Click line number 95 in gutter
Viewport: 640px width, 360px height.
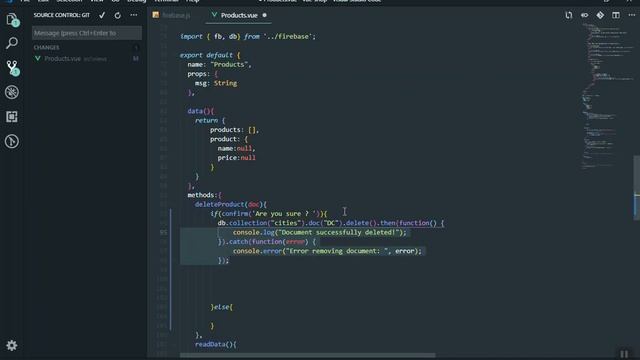pos(163,232)
